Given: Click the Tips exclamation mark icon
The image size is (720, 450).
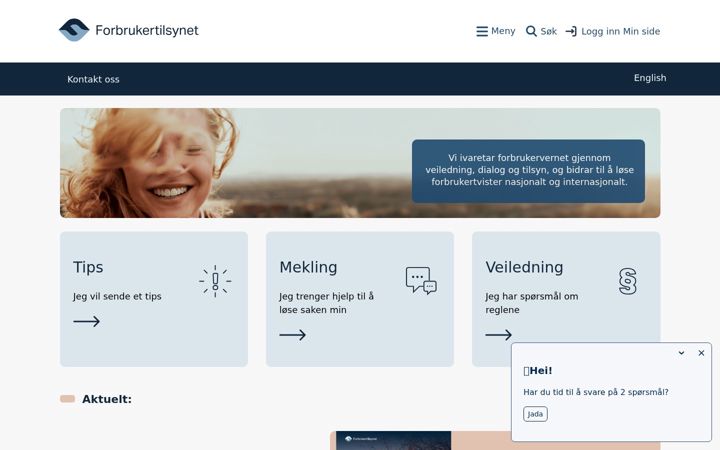Looking at the screenshot, I should point(215,281).
